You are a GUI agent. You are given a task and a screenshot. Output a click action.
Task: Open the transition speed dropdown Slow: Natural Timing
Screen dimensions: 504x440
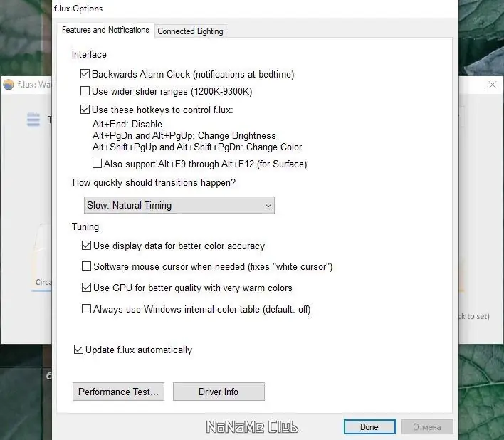point(179,205)
